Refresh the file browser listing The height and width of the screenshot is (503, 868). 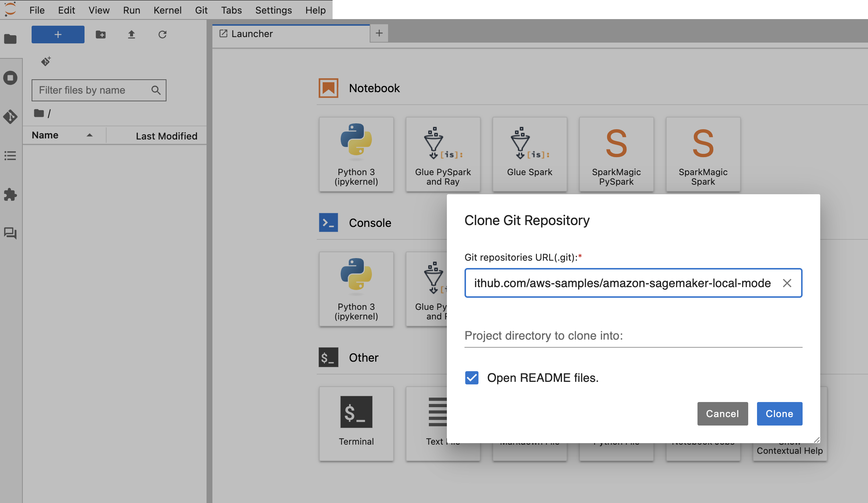tap(162, 35)
